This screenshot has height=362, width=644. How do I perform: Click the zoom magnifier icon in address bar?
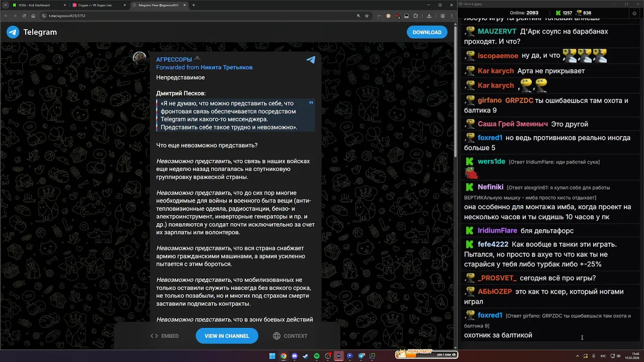pos(358,16)
